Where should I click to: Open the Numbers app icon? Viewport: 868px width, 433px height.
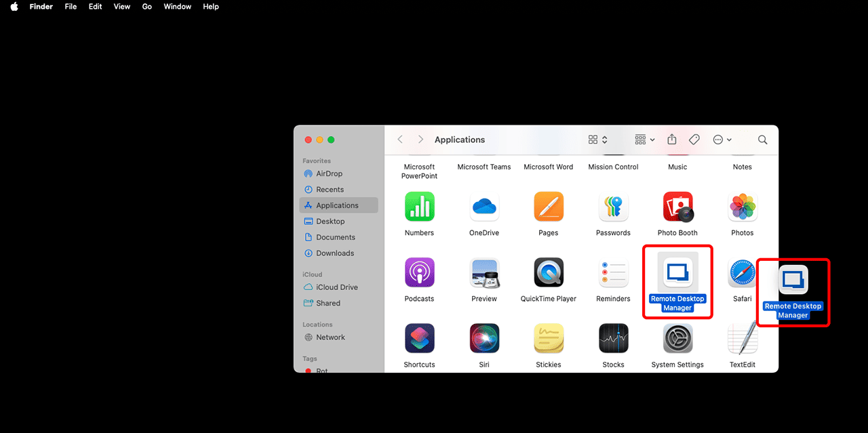coord(419,207)
